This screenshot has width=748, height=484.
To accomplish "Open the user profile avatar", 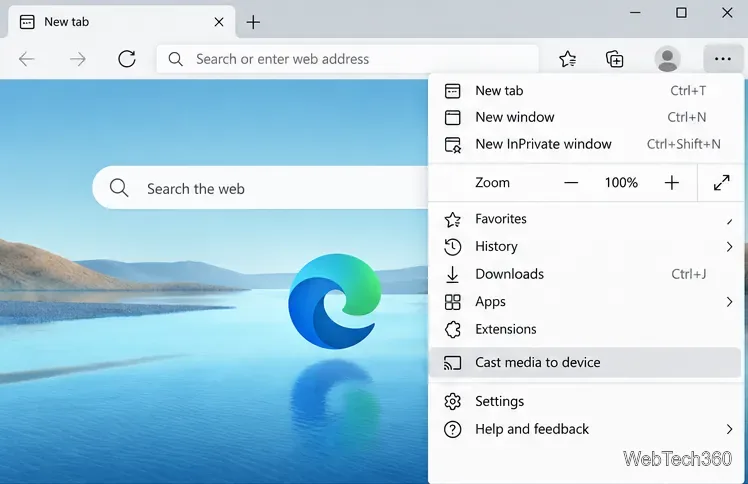I will [x=667, y=59].
